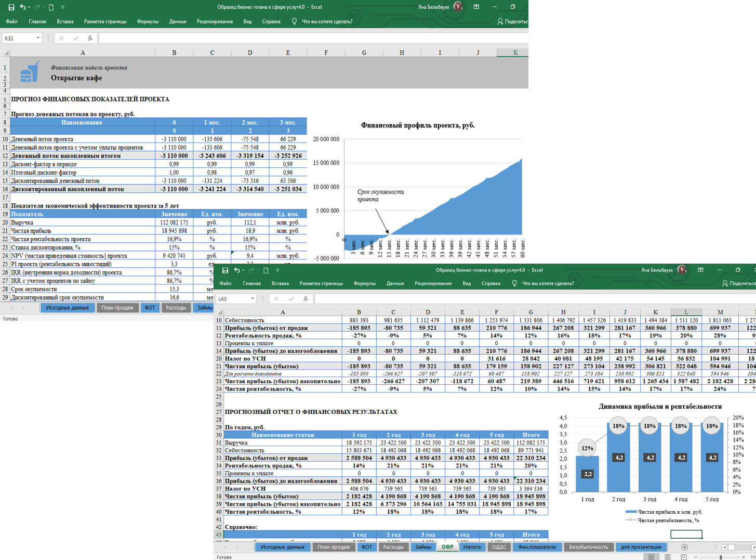Click New document icon in the K31 window's quick access toolbar
Screen dimensions: 756x560
pos(51,7)
